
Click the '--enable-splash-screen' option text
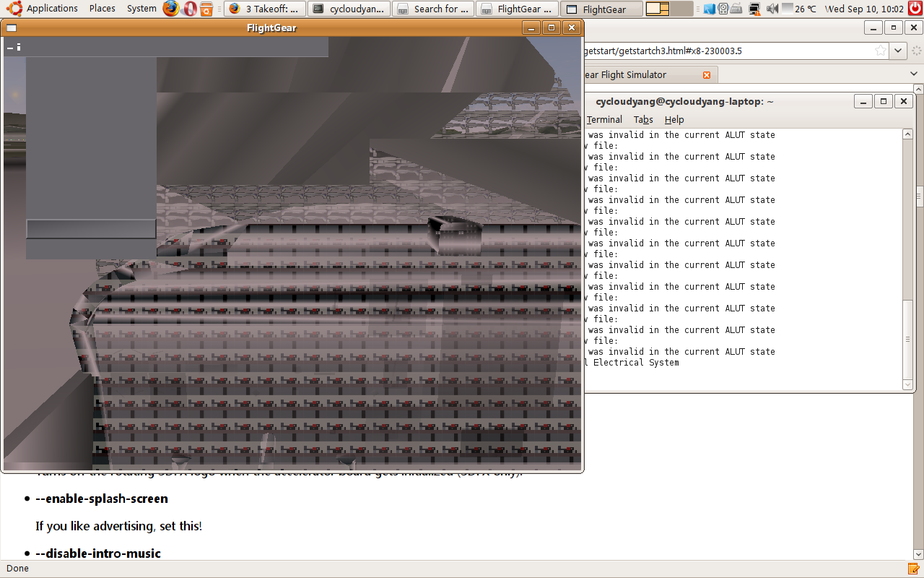click(102, 499)
